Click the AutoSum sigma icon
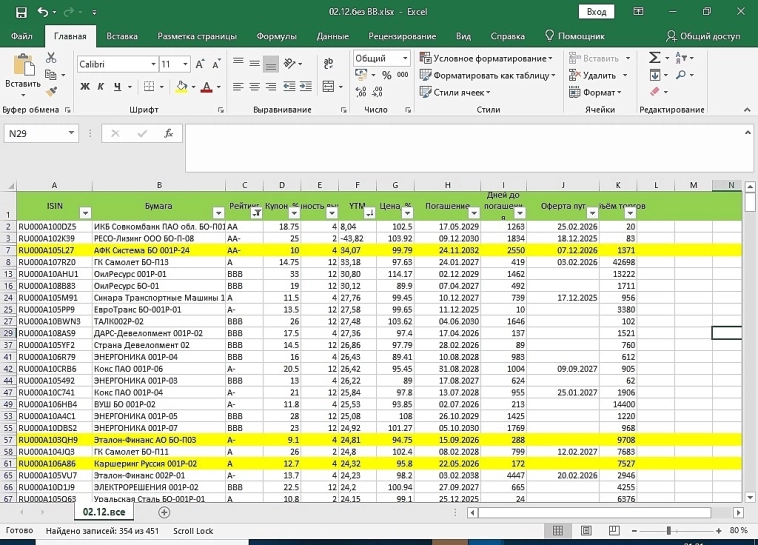 point(654,58)
